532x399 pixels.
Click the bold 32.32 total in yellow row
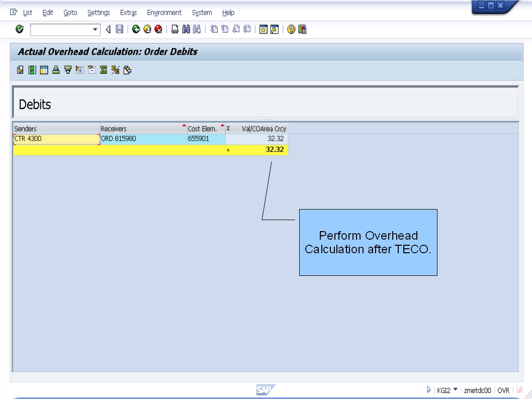click(x=275, y=149)
